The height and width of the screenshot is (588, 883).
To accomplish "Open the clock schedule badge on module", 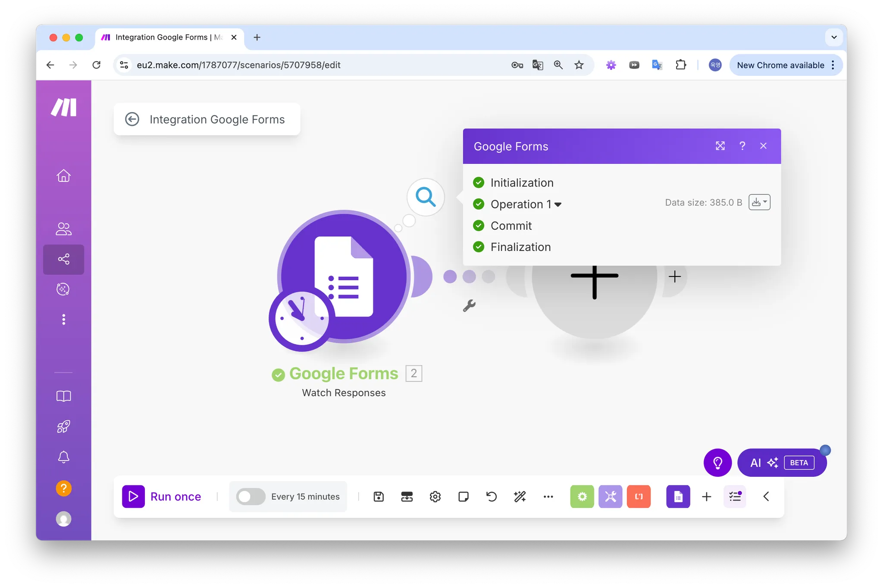I will (x=302, y=319).
